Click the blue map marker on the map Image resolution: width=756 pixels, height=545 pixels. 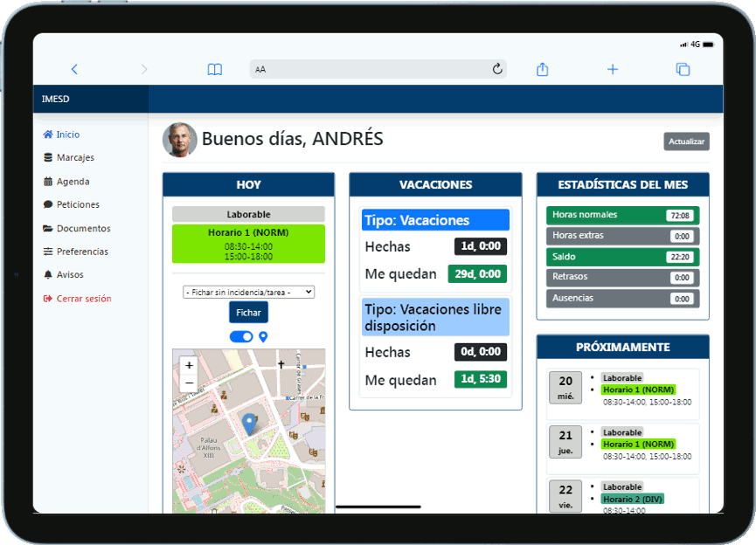pyautogui.click(x=249, y=424)
